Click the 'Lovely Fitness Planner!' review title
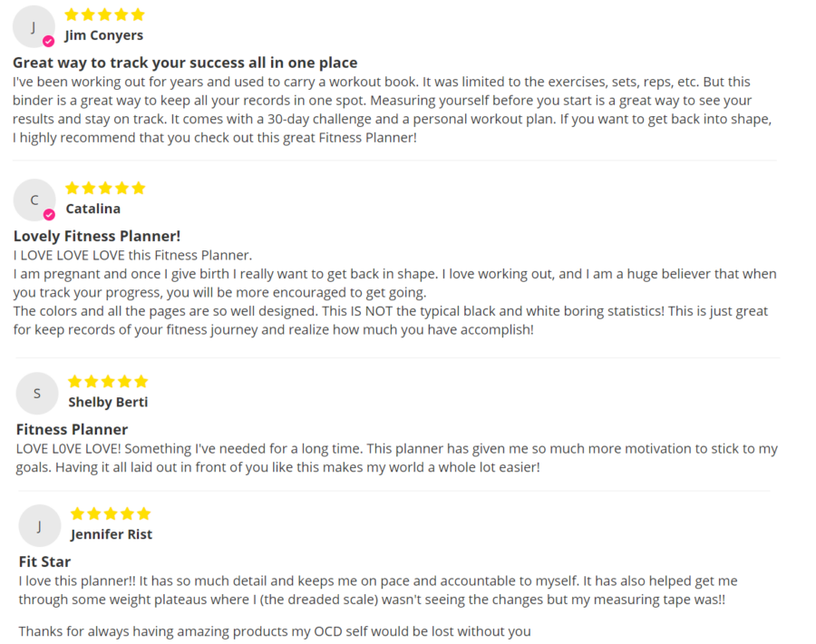816x644 pixels. [x=97, y=237]
